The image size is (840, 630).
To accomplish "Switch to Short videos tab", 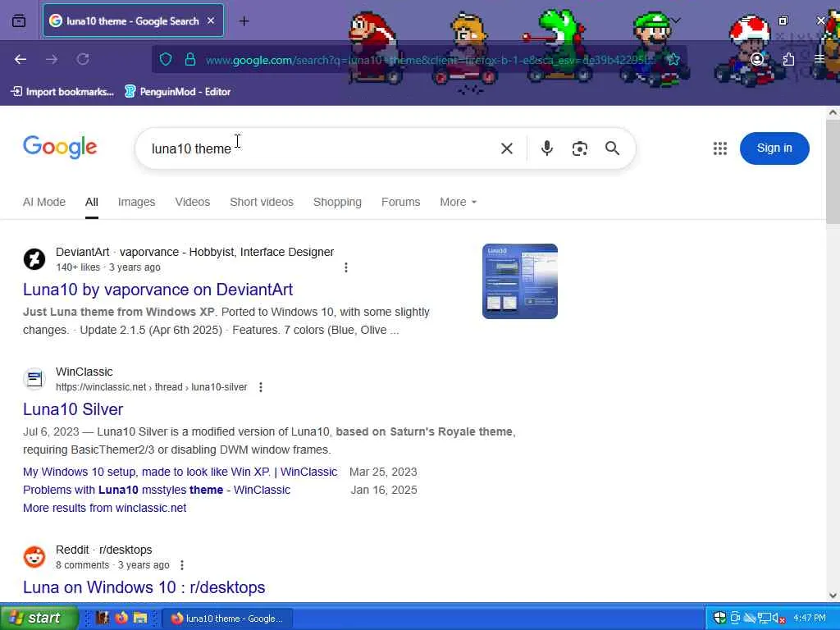I will tap(262, 202).
